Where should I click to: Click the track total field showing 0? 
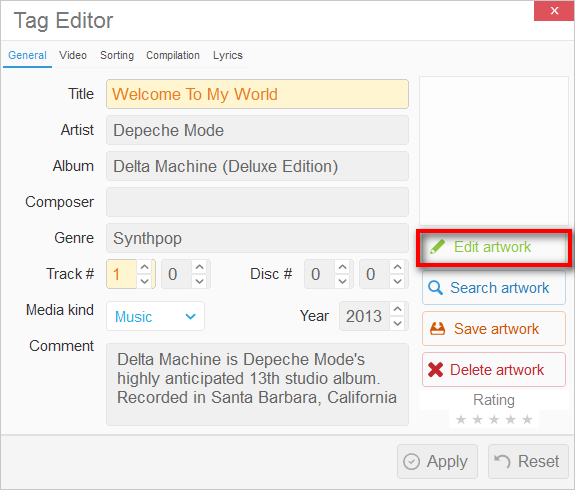(176, 274)
